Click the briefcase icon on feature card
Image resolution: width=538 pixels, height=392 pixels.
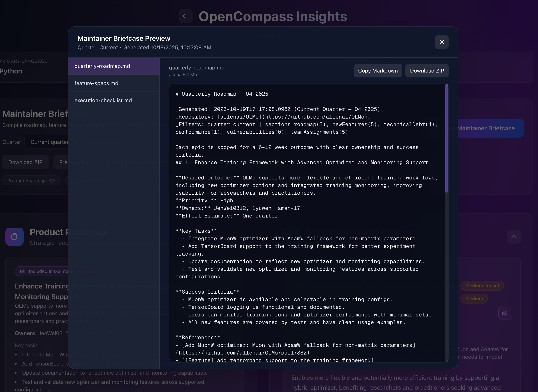(x=504, y=313)
